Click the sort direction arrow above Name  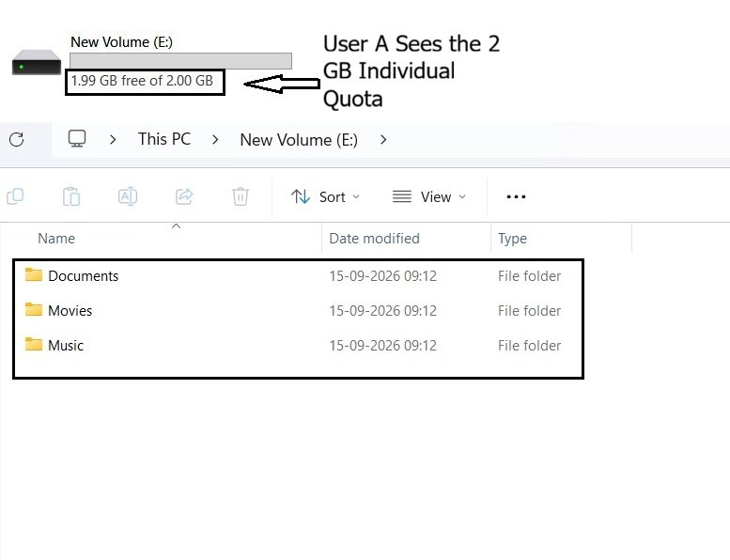[176, 226]
